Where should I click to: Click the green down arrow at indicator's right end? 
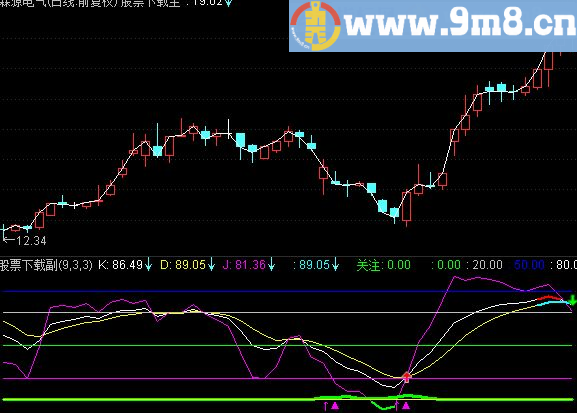572,300
